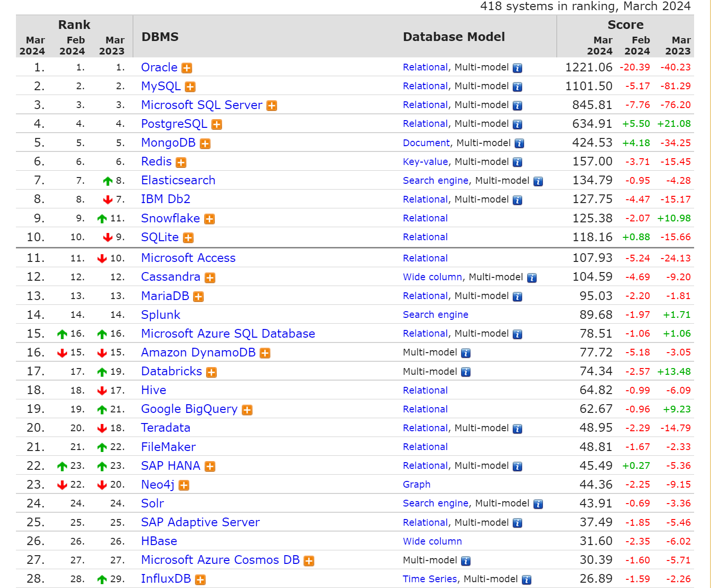Click info icon in Microsoft Azure Cosmos DB row
This screenshot has width=711, height=588.
pyautogui.click(x=466, y=561)
